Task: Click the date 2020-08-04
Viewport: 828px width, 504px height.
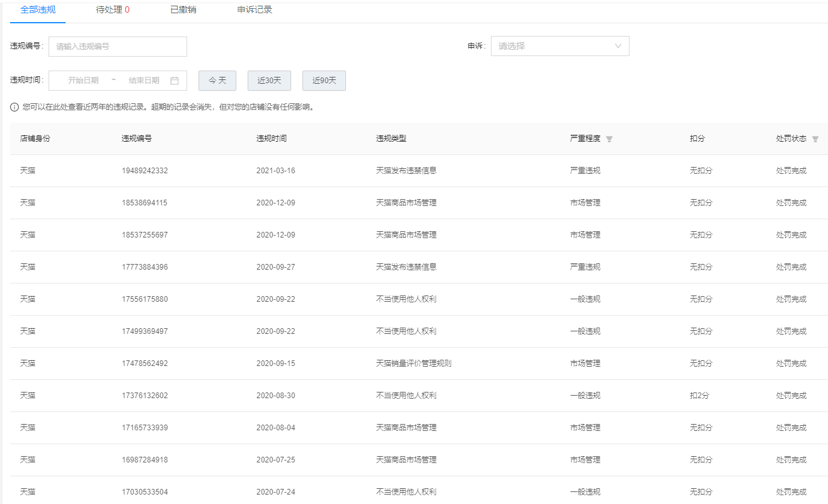Action: (276, 428)
